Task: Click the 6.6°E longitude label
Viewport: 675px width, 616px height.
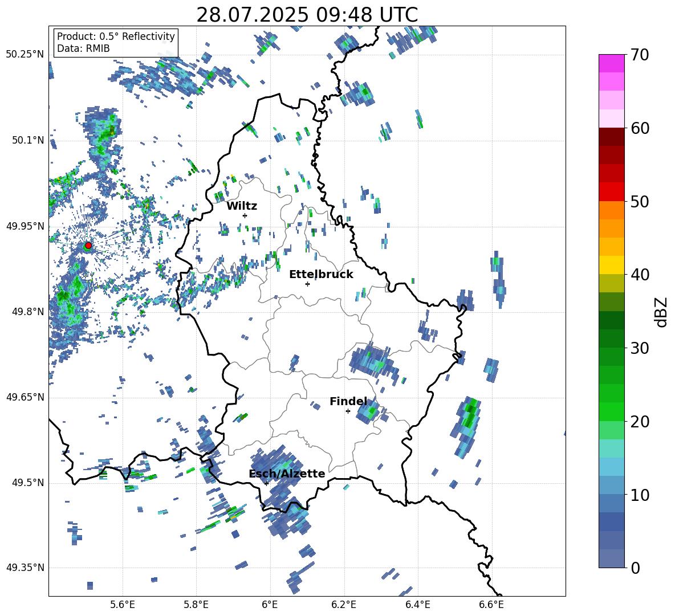Action: pos(491,605)
